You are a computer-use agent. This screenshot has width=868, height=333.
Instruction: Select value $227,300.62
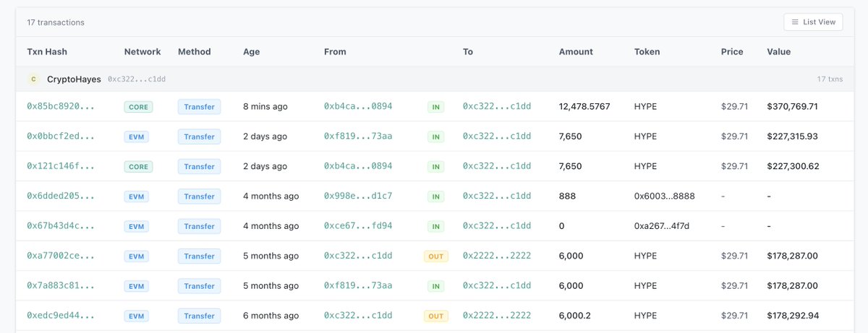pyautogui.click(x=793, y=166)
